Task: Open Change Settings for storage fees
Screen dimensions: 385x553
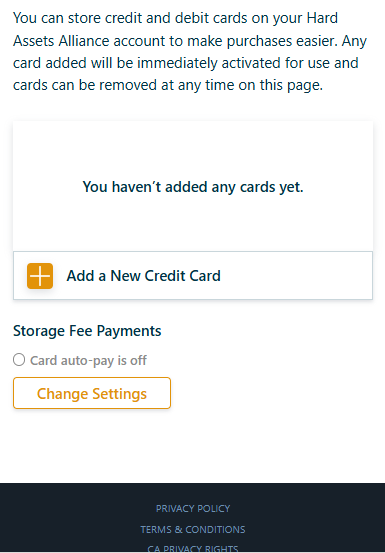Action: click(x=92, y=393)
